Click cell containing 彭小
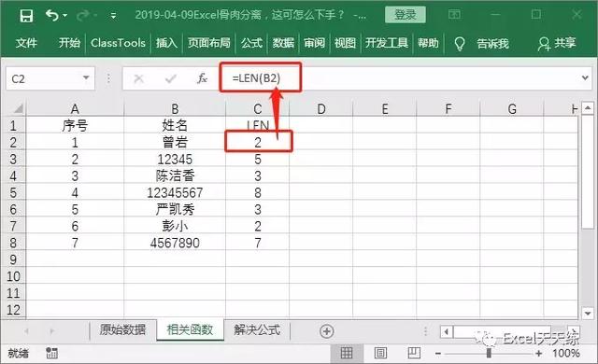 tap(175, 226)
